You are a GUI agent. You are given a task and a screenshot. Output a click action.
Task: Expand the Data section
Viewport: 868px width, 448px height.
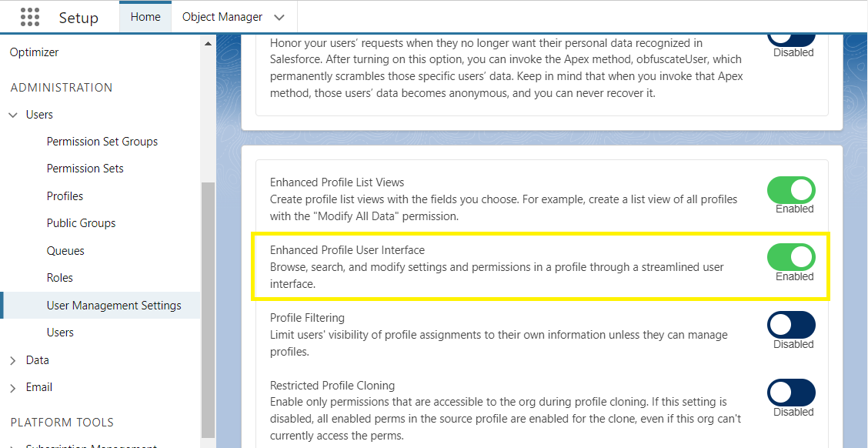[x=13, y=360]
